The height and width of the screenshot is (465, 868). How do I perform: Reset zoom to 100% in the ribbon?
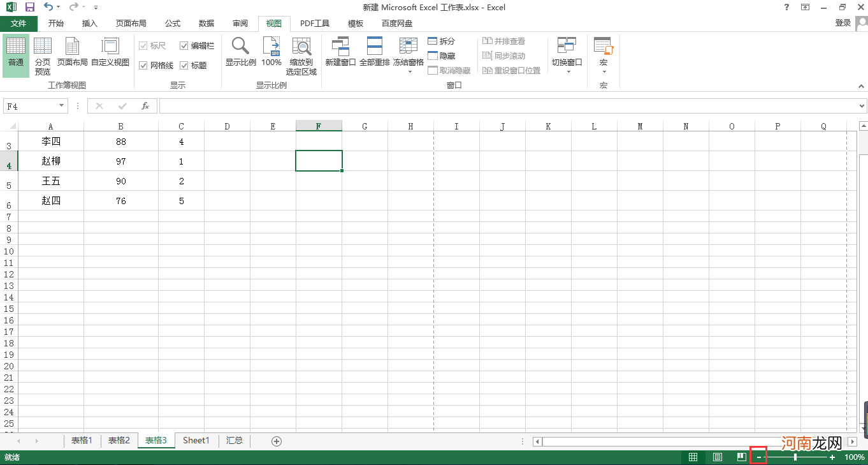pos(271,52)
